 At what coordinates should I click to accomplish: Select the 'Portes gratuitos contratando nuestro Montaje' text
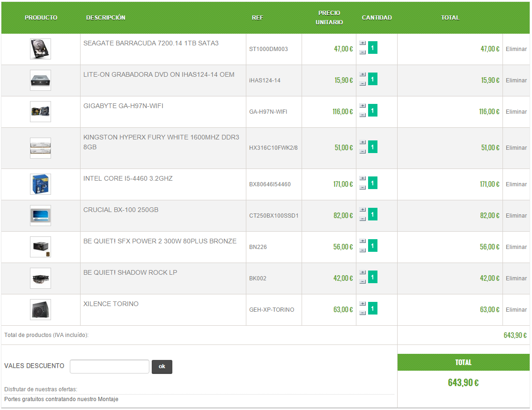[x=61, y=399]
